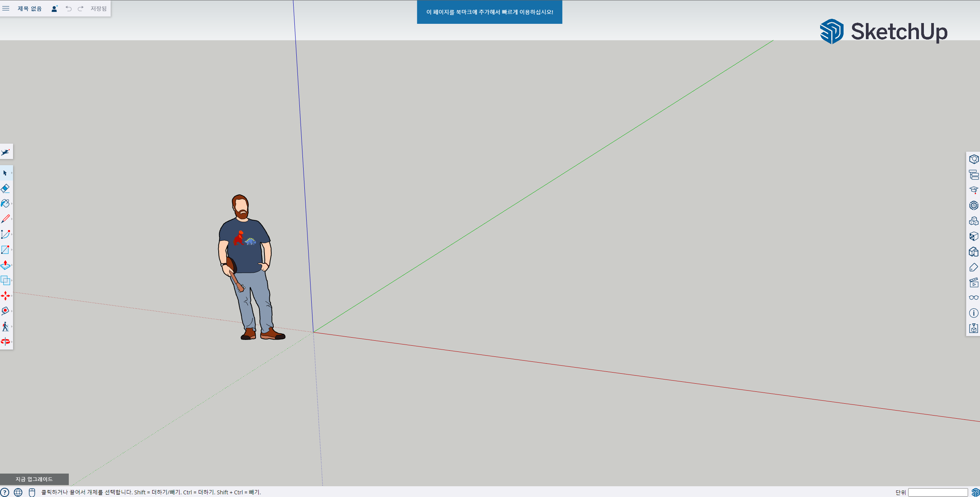Select the Push/Pull tool
Viewport: 980px width, 497px height.
(x=5, y=265)
